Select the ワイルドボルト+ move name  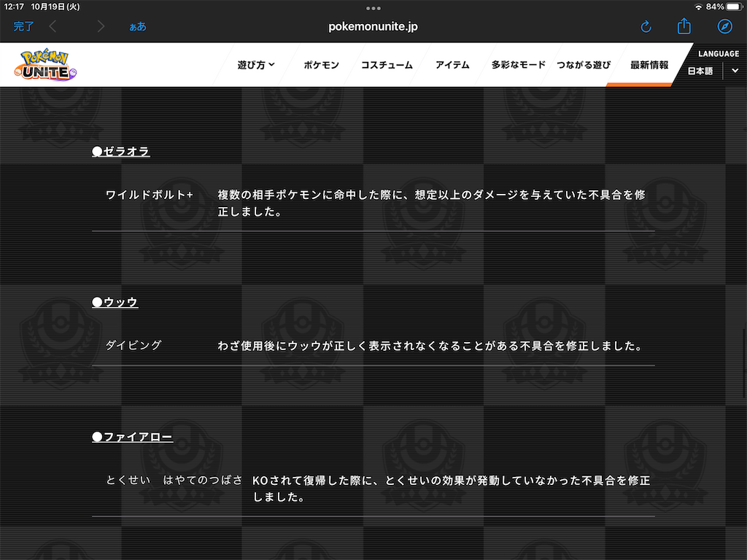pos(150,195)
